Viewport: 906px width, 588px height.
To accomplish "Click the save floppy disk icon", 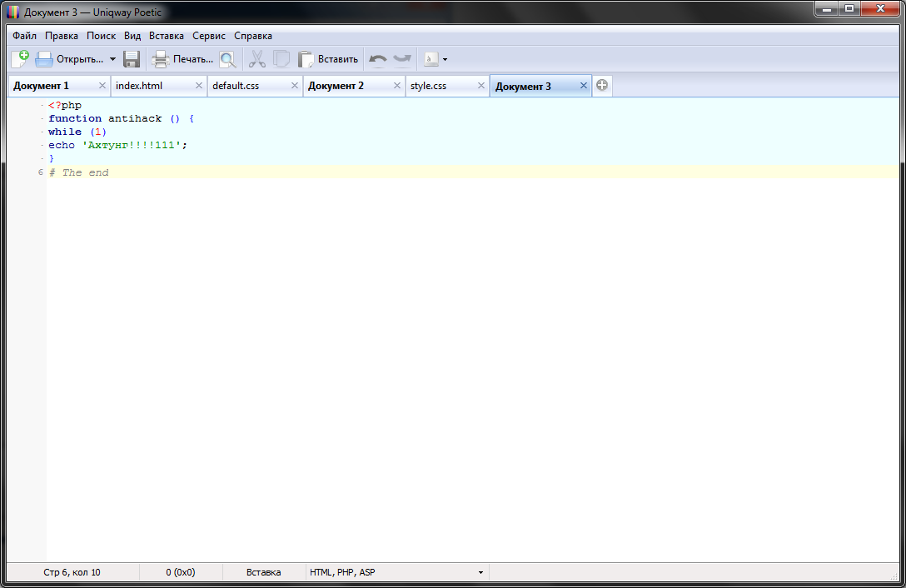I will 132,59.
